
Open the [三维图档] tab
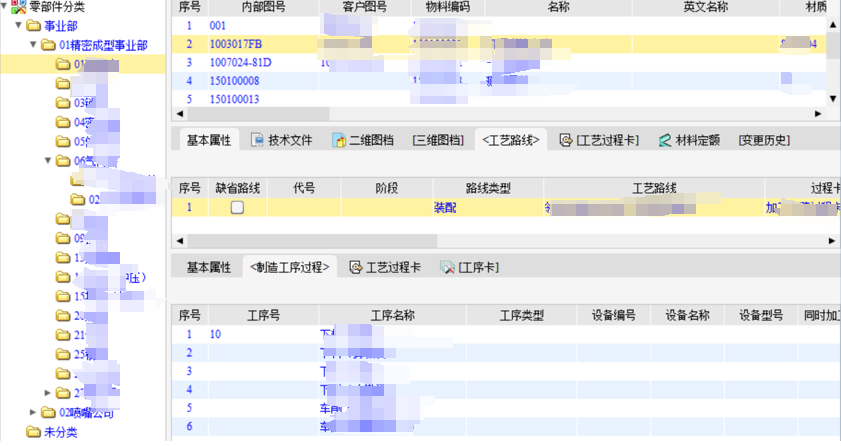pyautogui.click(x=438, y=140)
